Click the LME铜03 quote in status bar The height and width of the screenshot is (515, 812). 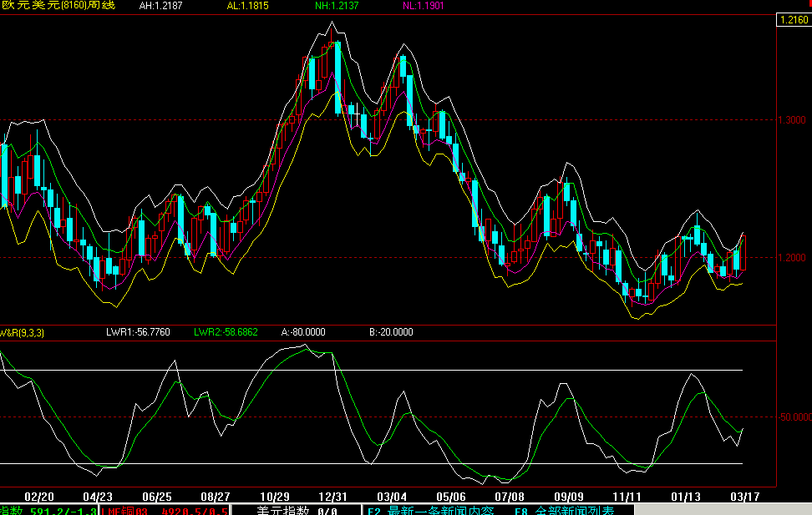pos(165,510)
